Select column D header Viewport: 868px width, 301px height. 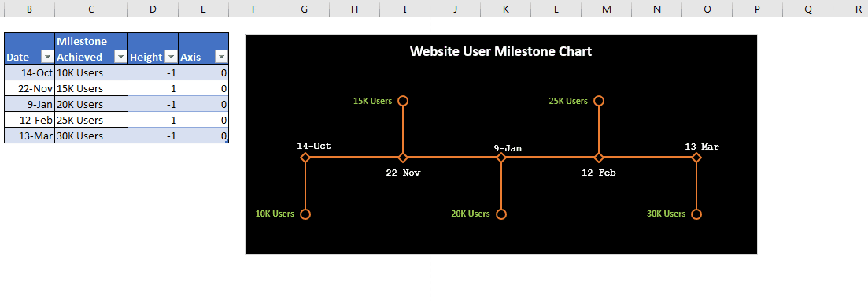(x=153, y=9)
